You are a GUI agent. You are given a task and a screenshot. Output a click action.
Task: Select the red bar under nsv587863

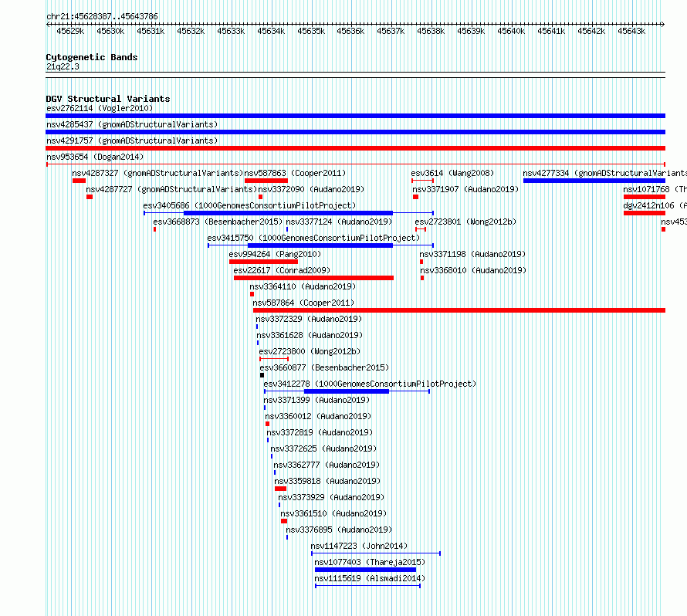point(266,181)
